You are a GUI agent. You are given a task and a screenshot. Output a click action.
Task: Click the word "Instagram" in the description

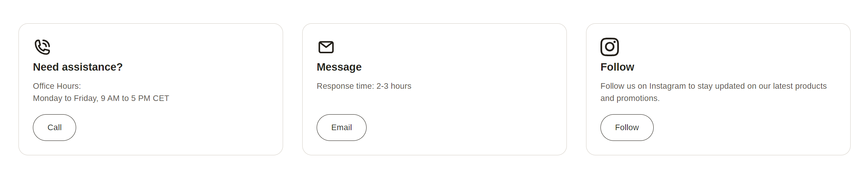[668, 86]
